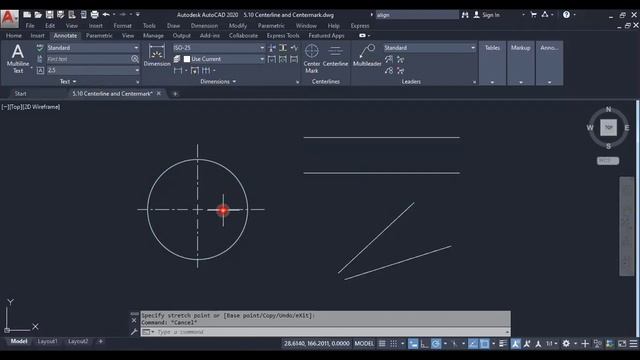This screenshot has height=360, width=640.
Task: Click the Clean Screen icon in the status bar
Action: pos(622,344)
